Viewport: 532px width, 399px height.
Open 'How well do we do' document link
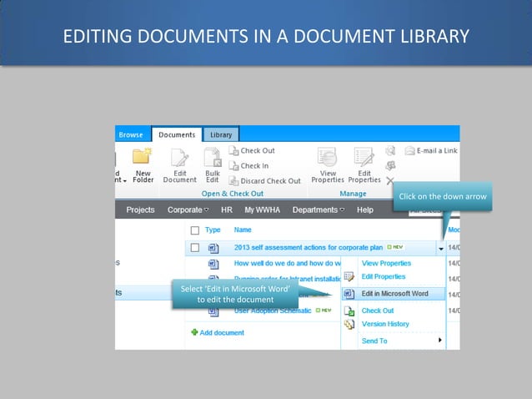pos(287,263)
